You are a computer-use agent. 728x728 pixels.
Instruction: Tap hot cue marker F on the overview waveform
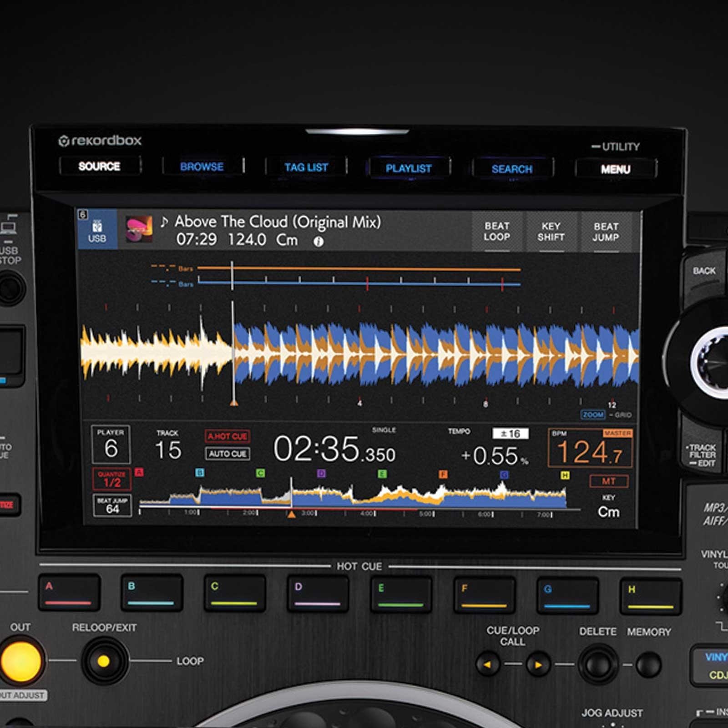click(443, 475)
